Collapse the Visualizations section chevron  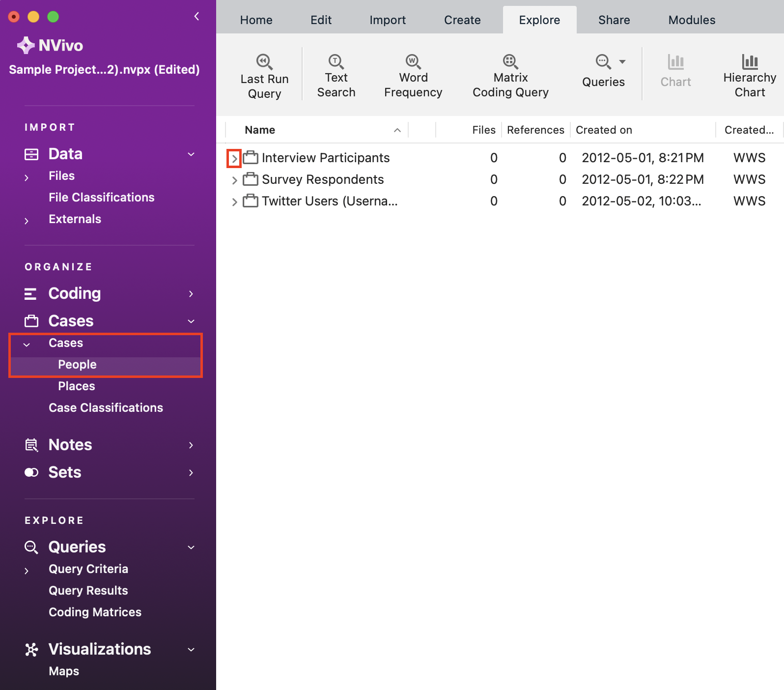coord(191,650)
